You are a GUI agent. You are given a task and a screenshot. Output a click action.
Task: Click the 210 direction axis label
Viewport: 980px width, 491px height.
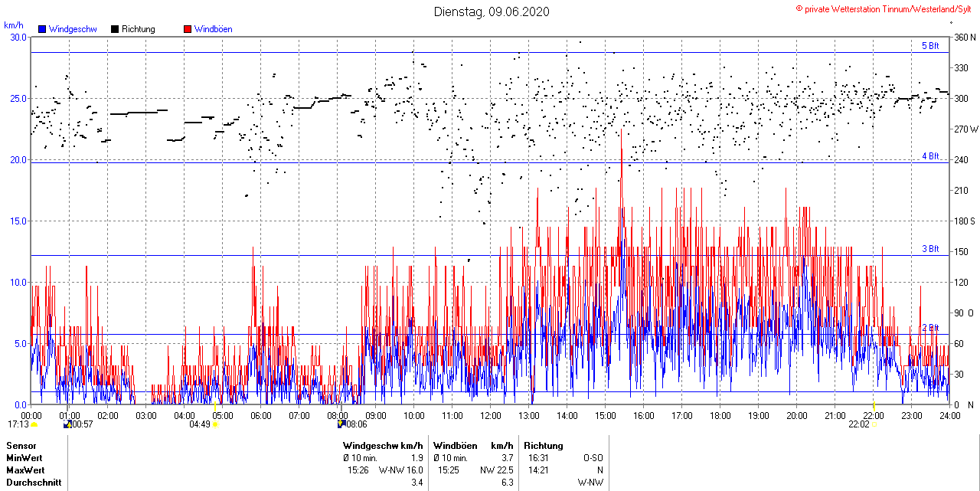tap(961, 190)
